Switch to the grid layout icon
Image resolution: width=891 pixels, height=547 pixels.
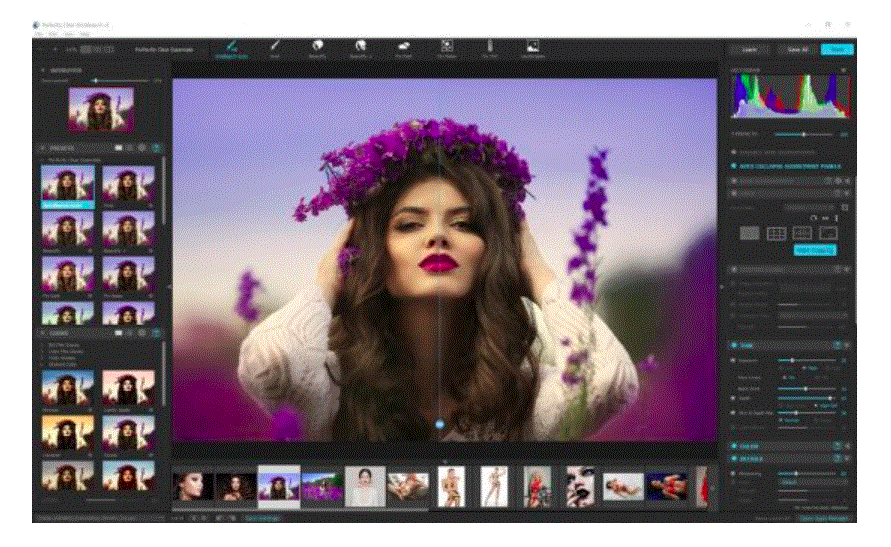pos(776,233)
